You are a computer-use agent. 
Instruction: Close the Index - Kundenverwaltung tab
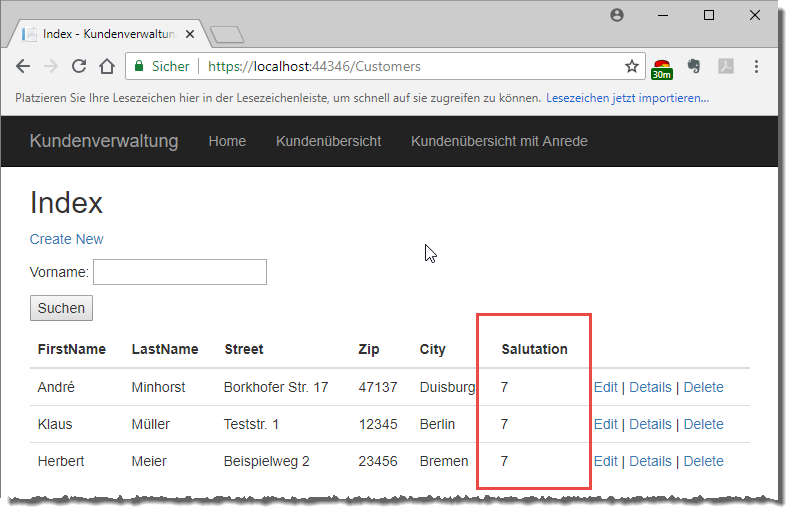[x=191, y=34]
